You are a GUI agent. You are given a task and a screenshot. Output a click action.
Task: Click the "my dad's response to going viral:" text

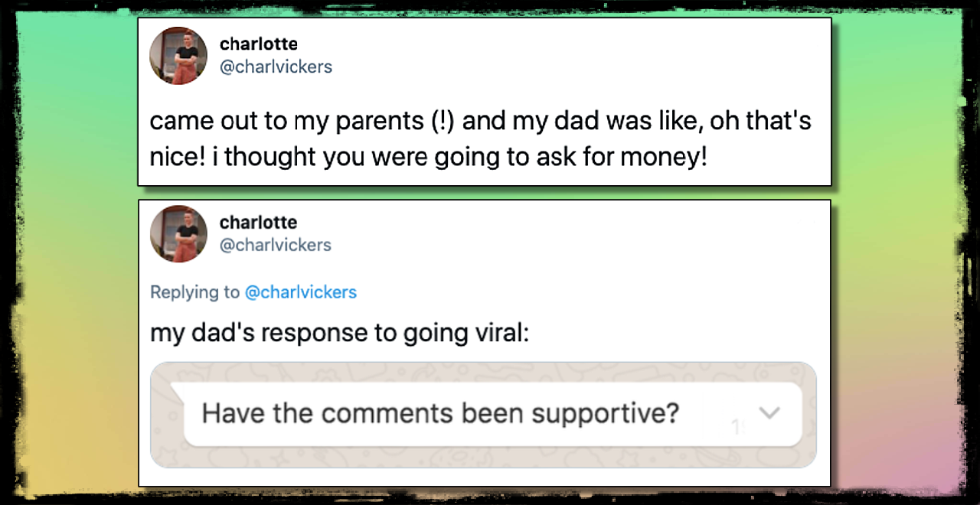coord(339,333)
